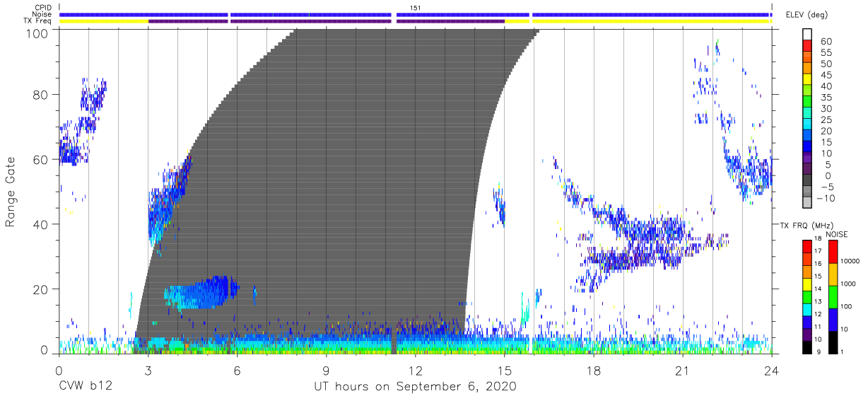
Task: Click x-axis tick label "9" under the plot
Action: 326,371
